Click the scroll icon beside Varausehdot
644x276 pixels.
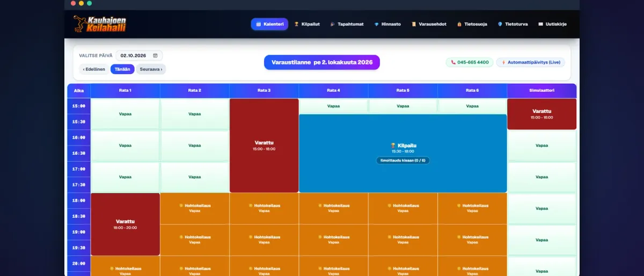(414, 24)
